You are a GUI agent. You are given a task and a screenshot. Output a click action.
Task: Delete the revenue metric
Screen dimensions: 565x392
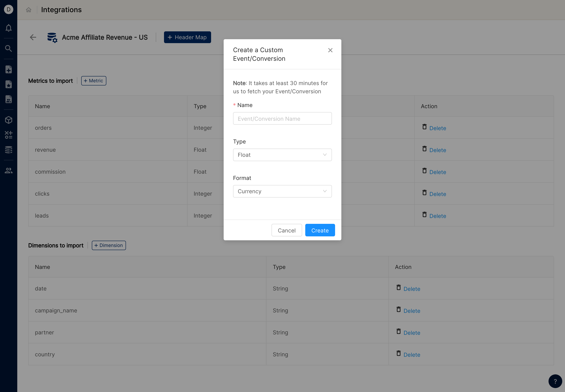[x=438, y=150]
